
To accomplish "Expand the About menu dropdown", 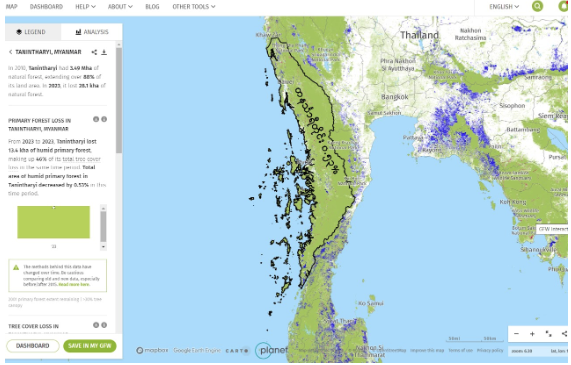I will click(x=120, y=7).
